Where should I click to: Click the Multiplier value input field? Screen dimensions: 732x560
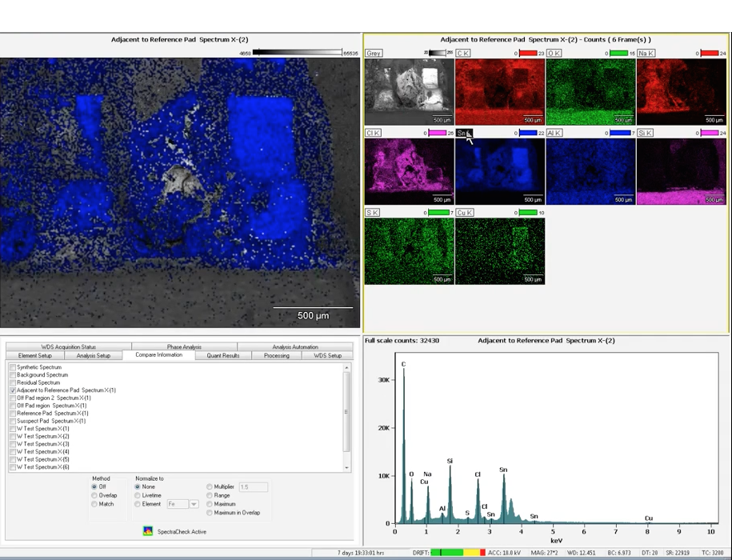pyautogui.click(x=254, y=486)
